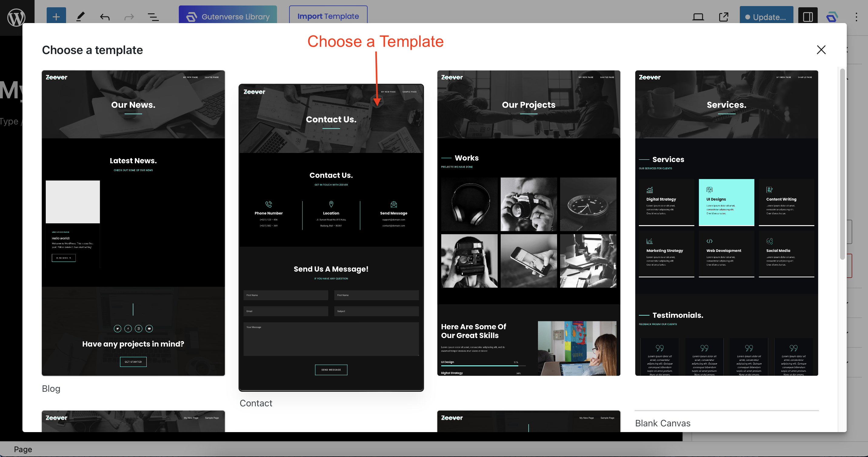Open the desktop preview device icon
The image size is (868, 457).
(x=698, y=17)
